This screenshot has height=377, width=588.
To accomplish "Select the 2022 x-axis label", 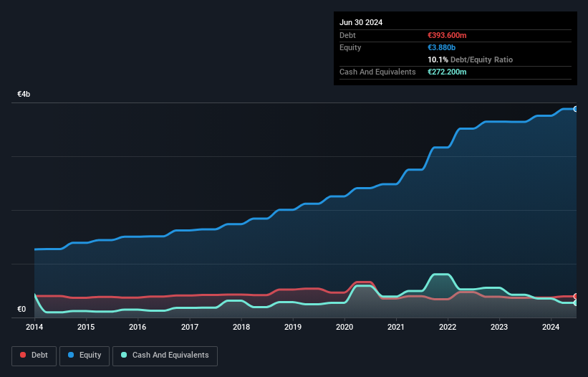I will pos(448,327).
